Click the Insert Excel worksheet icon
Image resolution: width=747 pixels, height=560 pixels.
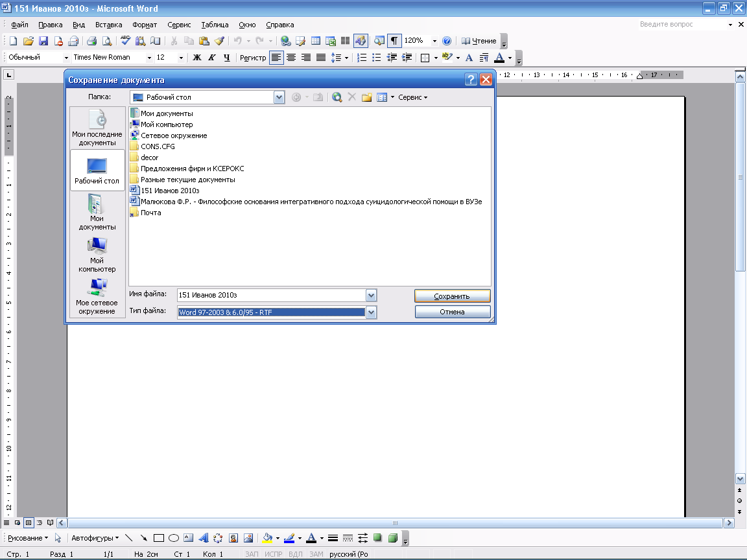(x=331, y=41)
